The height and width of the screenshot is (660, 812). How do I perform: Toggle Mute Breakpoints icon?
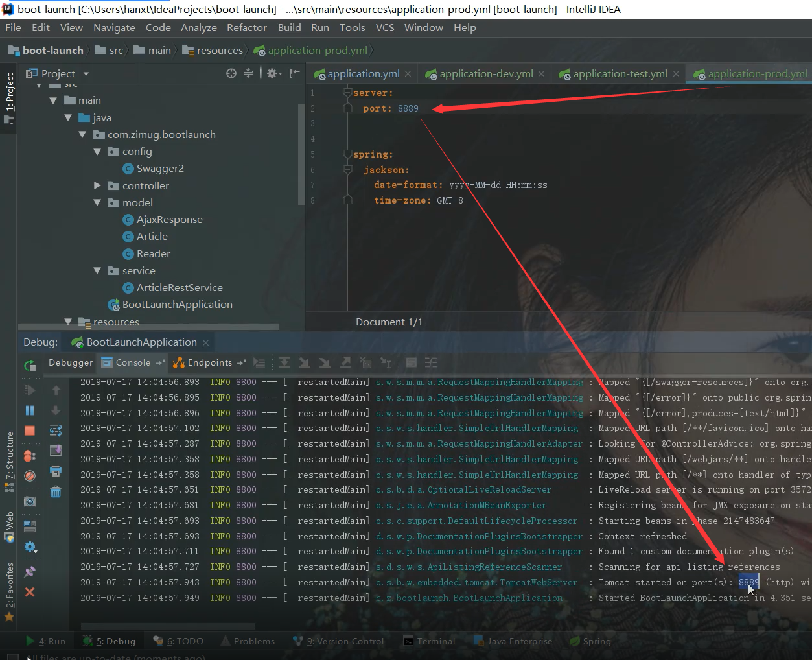[30, 476]
